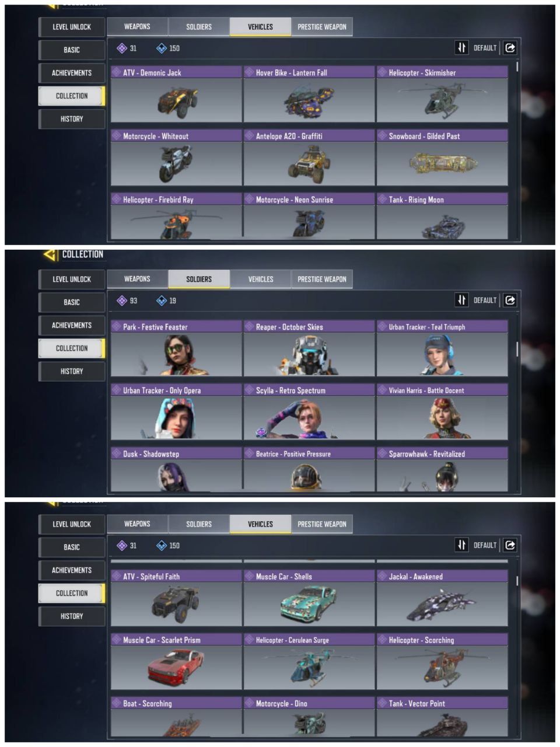Select Hover Bike - Lantern Fall thumbnail
560x747 pixels.
(309, 100)
